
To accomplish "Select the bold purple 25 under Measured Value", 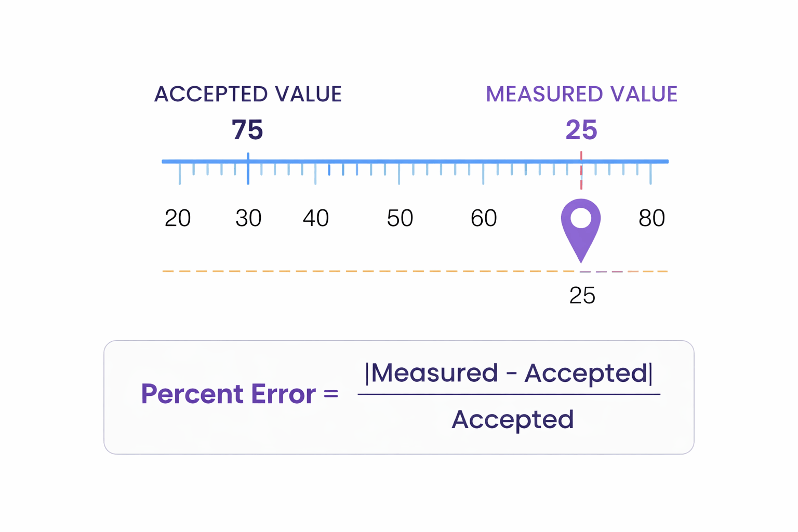I will [x=581, y=130].
